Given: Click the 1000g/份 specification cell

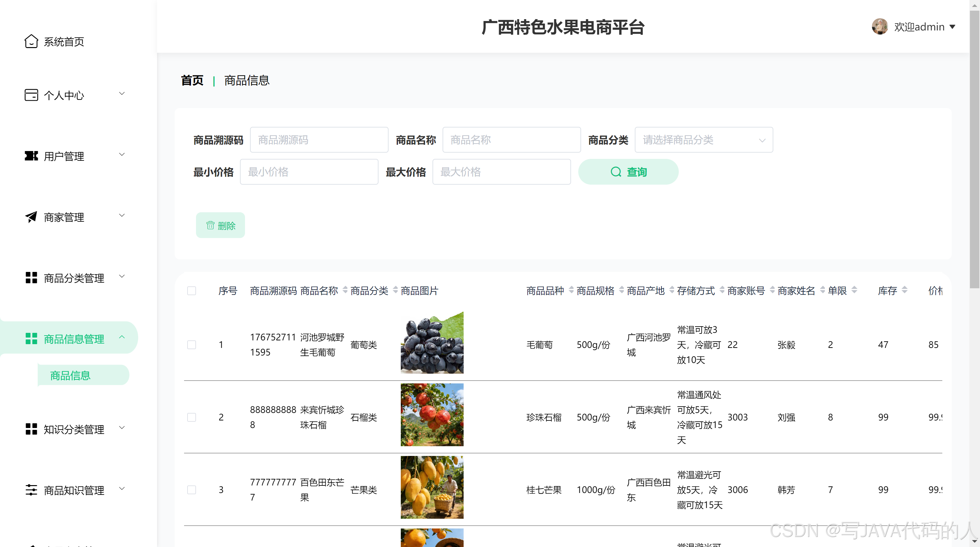Looking at the screenshot, I should pos(596,490).
